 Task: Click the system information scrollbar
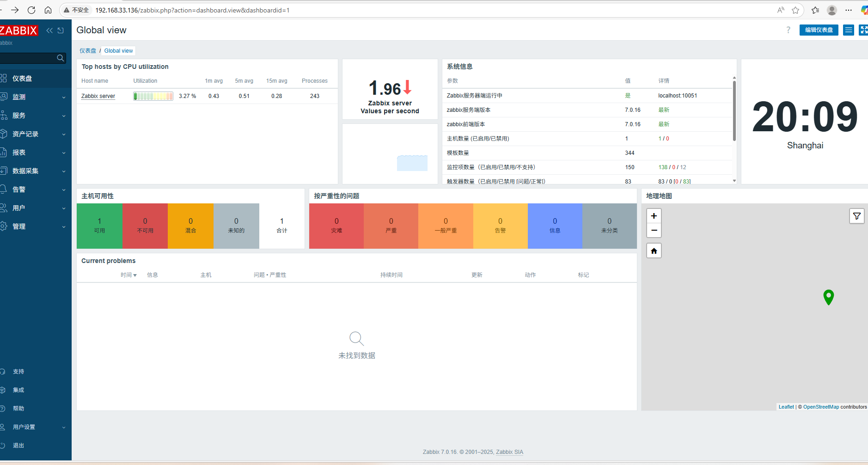coord(734,111)
